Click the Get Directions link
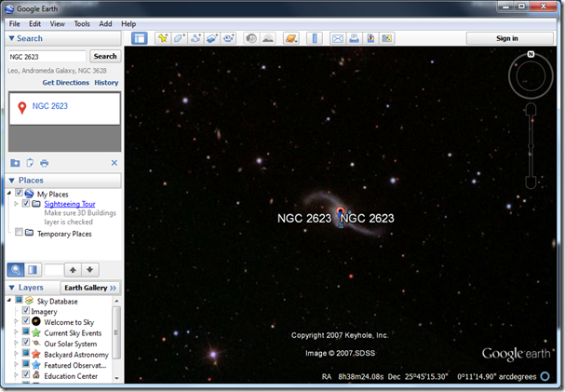The width and height of the screenshot is (565, 392). click(x=65, y=83)
